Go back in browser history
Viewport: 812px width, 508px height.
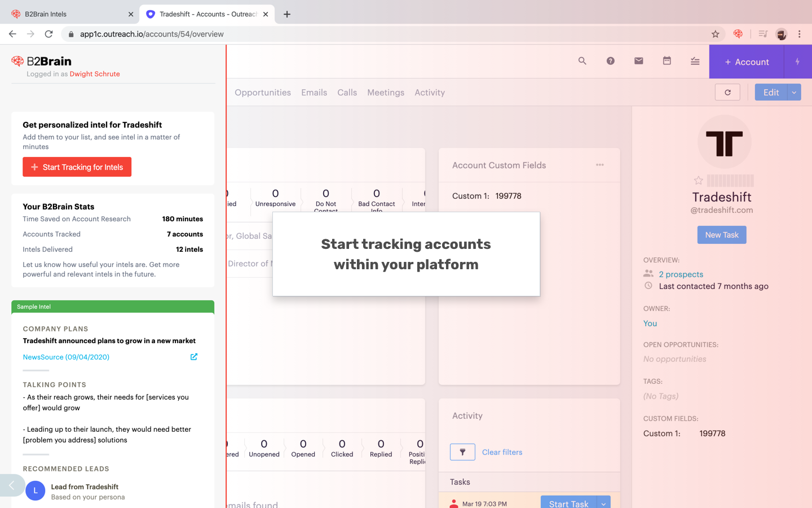pyautogui.click(x=12, y=34)
